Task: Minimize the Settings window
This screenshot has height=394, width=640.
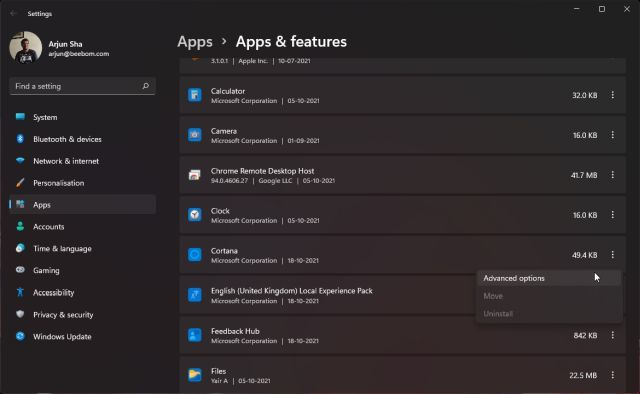Action: coord(576,9)
